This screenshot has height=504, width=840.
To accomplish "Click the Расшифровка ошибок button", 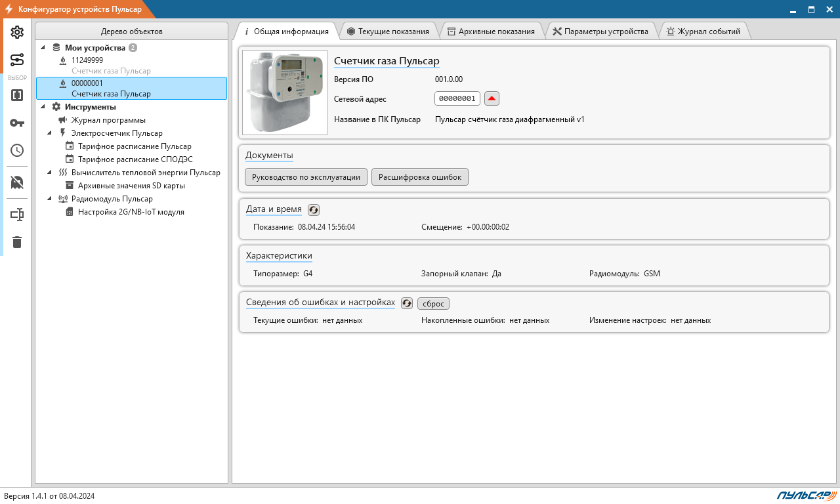I will coord(420,177).
